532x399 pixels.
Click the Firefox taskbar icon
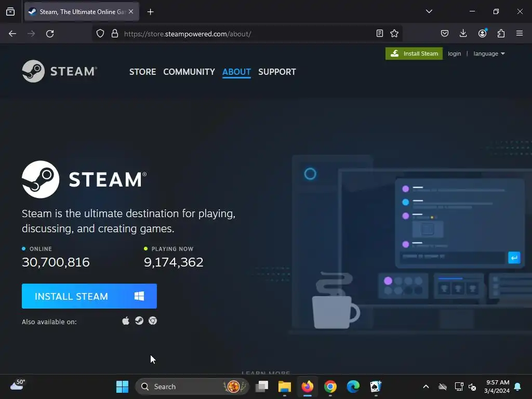[x=308, y=387]
